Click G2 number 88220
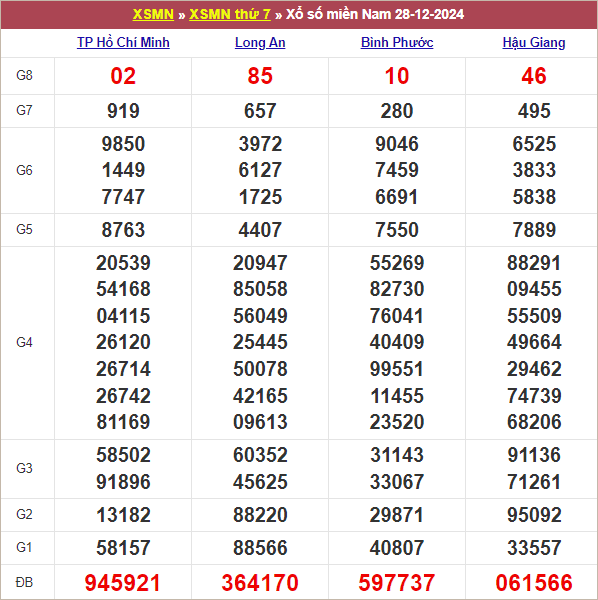 (260, 515)
